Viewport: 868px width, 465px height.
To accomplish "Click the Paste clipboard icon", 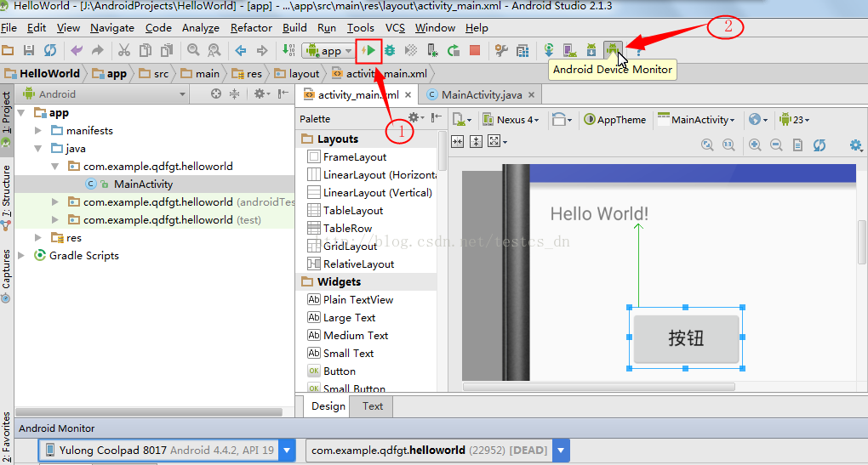I will click(167, 50).
